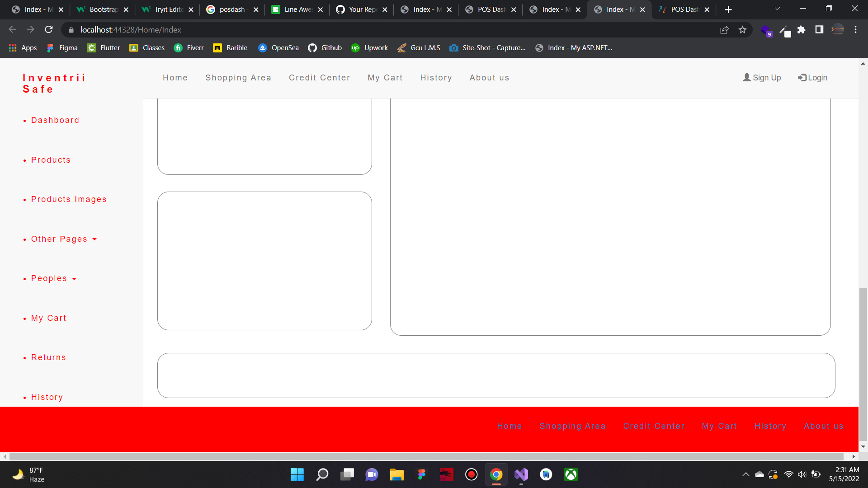Click the Sign Up user icon
The image size is (868, 488).
tap(747, 77)
